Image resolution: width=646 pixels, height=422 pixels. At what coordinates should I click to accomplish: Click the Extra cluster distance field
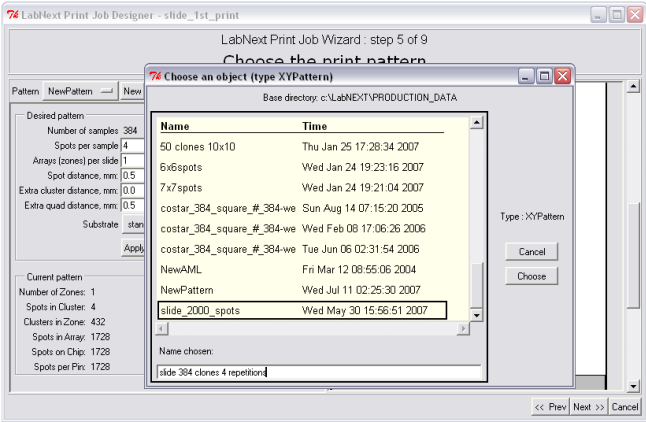point(133,190)
